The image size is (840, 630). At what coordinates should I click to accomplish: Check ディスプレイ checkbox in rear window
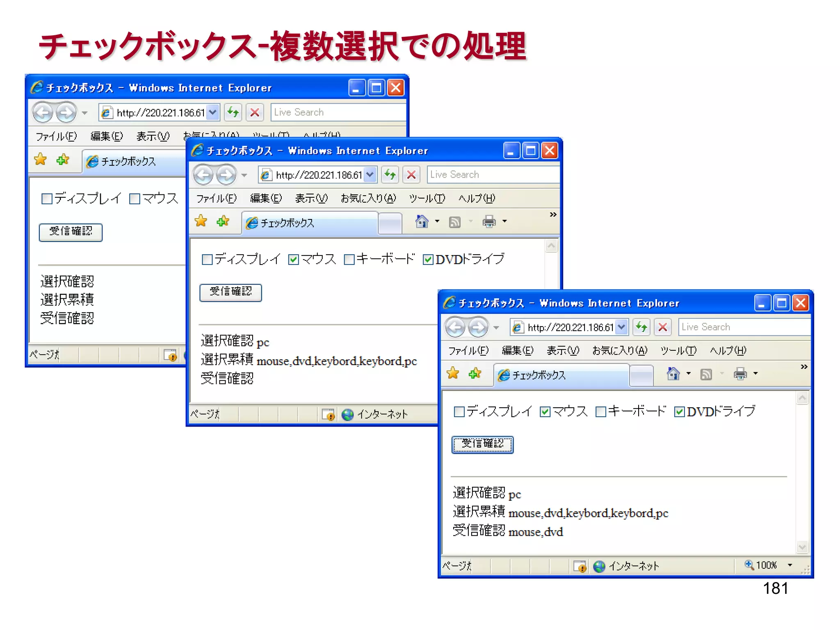47,199
